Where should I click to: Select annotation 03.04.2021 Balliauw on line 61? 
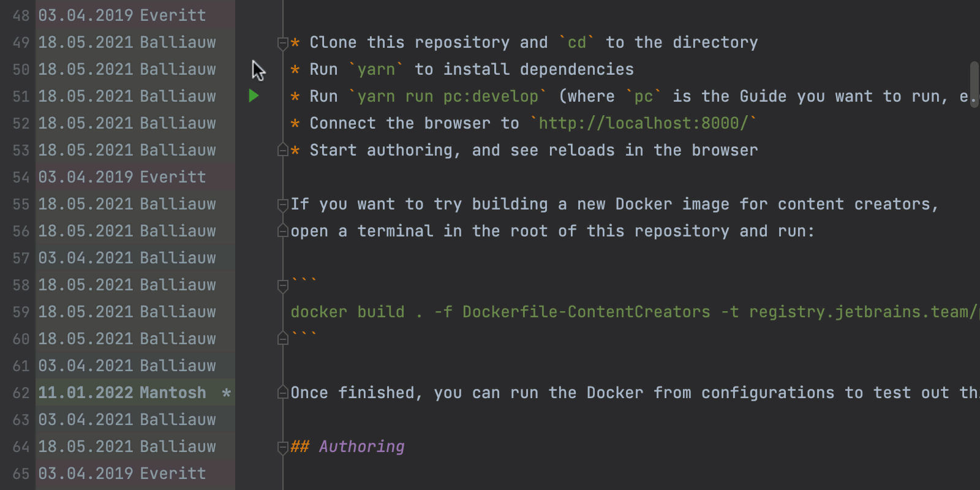pyautogui.click(x=127, y=366)
